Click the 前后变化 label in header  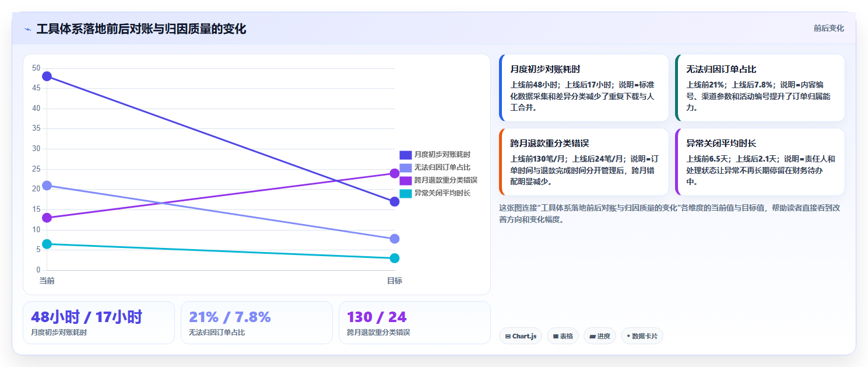point(828,29)
